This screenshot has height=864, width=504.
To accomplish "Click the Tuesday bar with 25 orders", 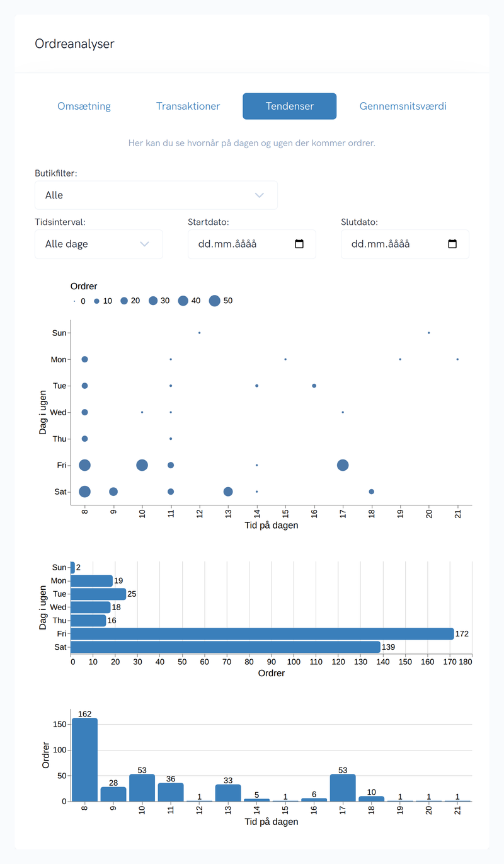I will pos(98,594).
